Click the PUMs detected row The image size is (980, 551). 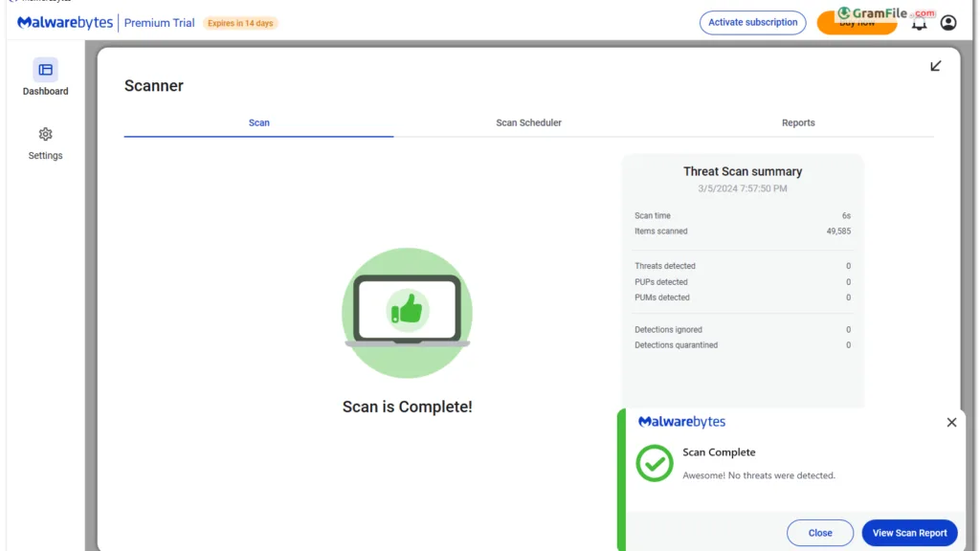pos(743,298)
